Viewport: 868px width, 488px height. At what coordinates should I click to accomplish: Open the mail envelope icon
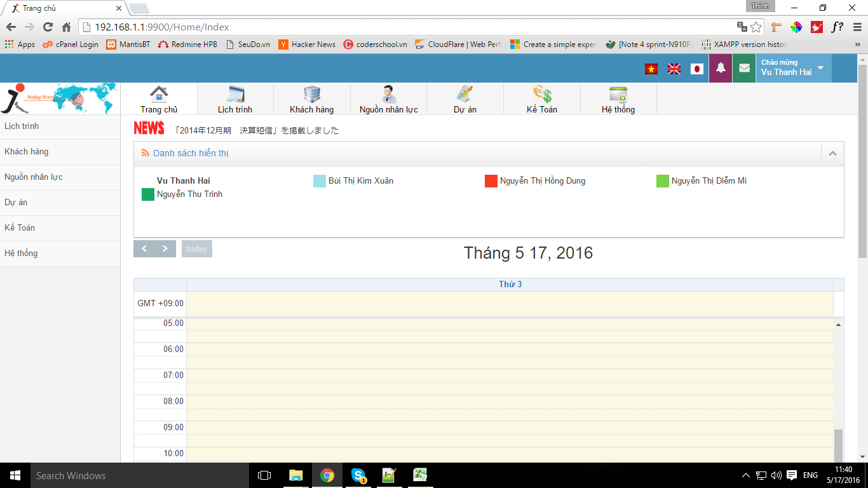[x=744, y=69]
